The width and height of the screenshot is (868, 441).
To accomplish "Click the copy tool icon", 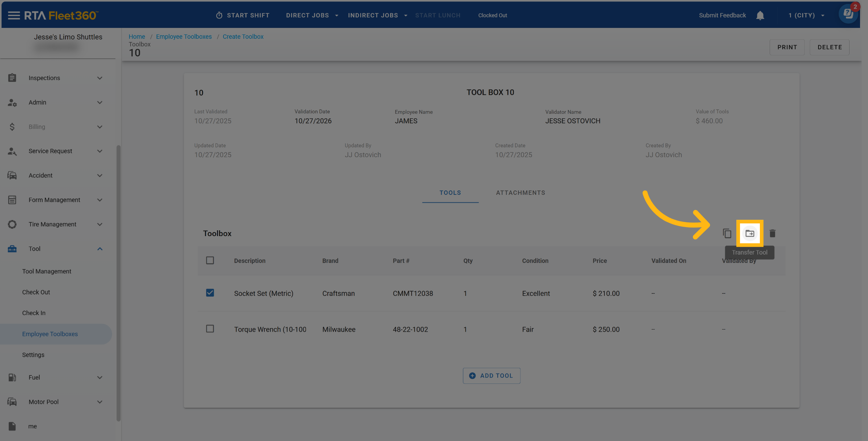I will point(727,234).
